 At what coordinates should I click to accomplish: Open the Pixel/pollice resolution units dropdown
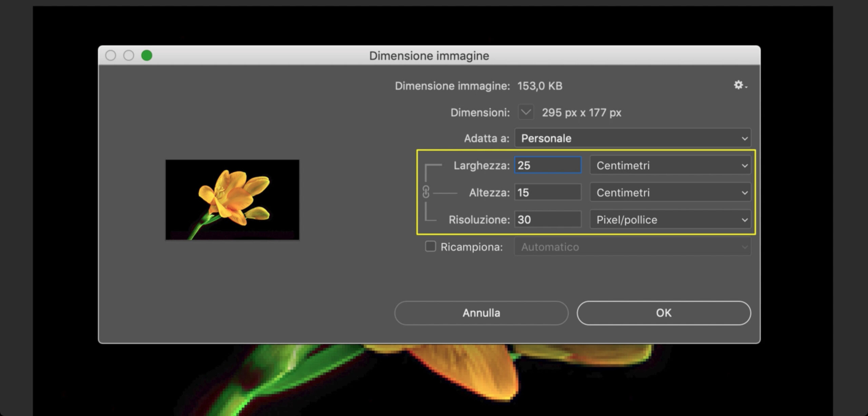coord(670,219)
